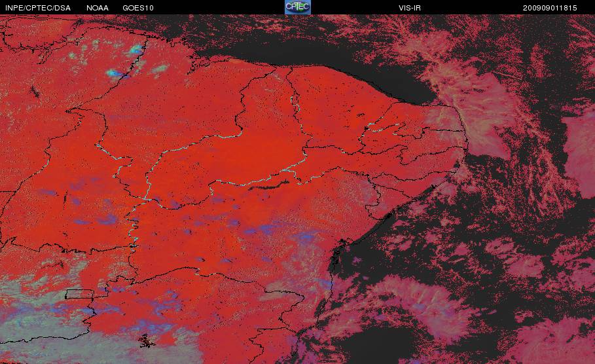This screenshot has height=364, width=595.
Task: Click the dark speckled spot near bottom-left land
Action: click(147, 341)
